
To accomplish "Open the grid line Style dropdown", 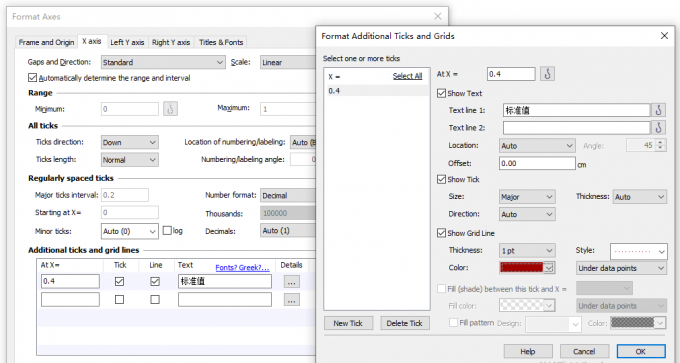I will pos(638,251).
